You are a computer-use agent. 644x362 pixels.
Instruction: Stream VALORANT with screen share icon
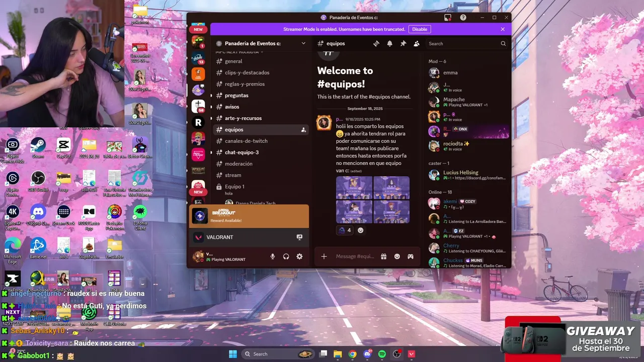coord(299,237)
